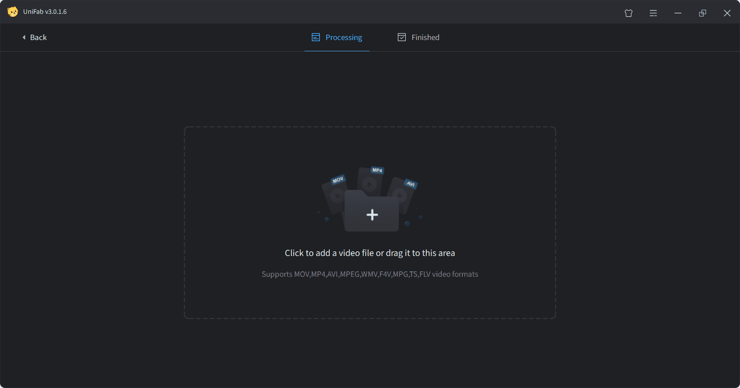Open the hamburger menu icon

653,13
